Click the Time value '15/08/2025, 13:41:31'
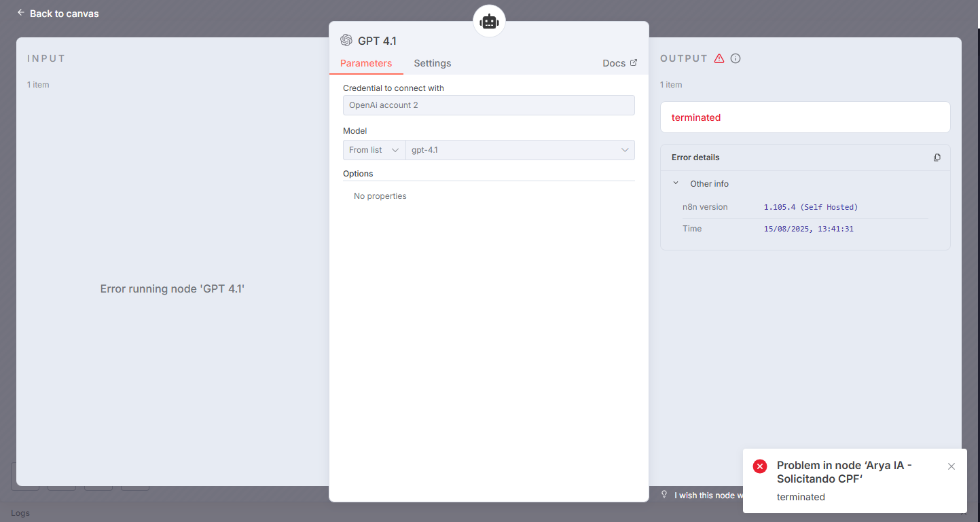This screenshot has width=980, height=522. [809, 229]
